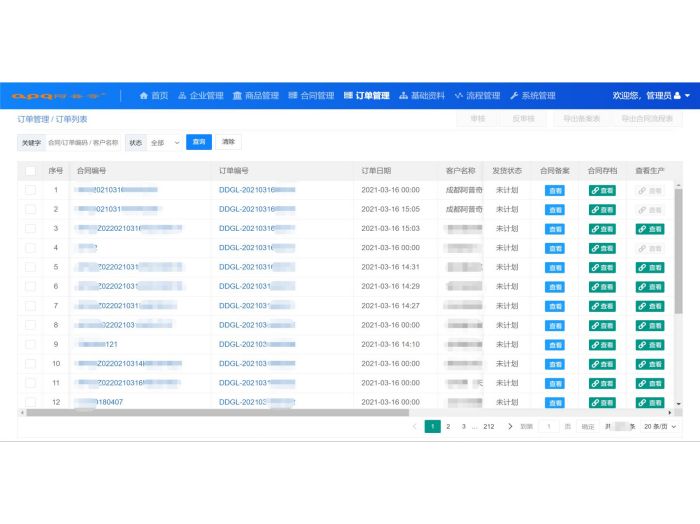Click the 首页 home icon in navbar
The image size is (700, 524).
(x=144, y=96)
